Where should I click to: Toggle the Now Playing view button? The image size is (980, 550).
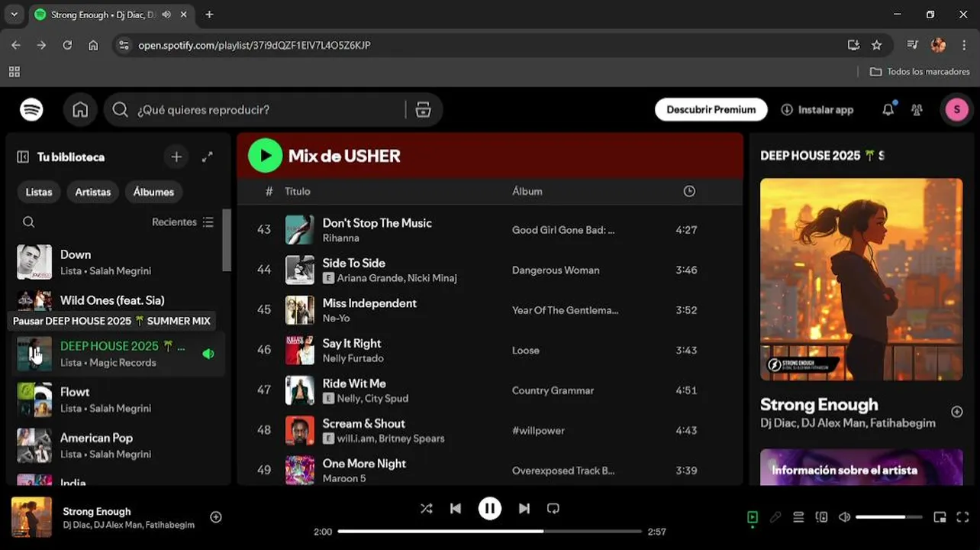click(753, 517)
